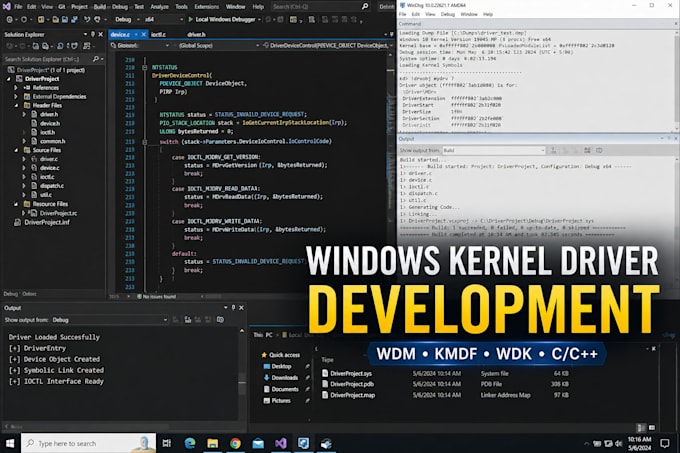The height and width of the screenshot is (453, 680).
Task: Open File Explorer from the taskbar
Action: (x=212, y=443)
